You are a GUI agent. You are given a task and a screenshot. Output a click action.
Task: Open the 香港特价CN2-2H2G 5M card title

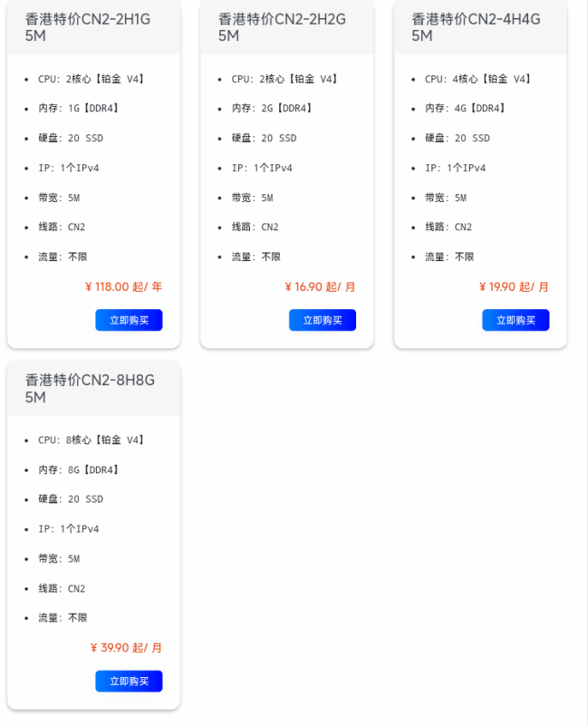[282, 27]
